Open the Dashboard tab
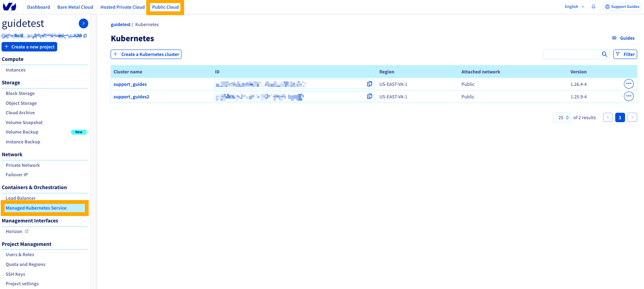The image size is (644, 289). click(39, 7)
